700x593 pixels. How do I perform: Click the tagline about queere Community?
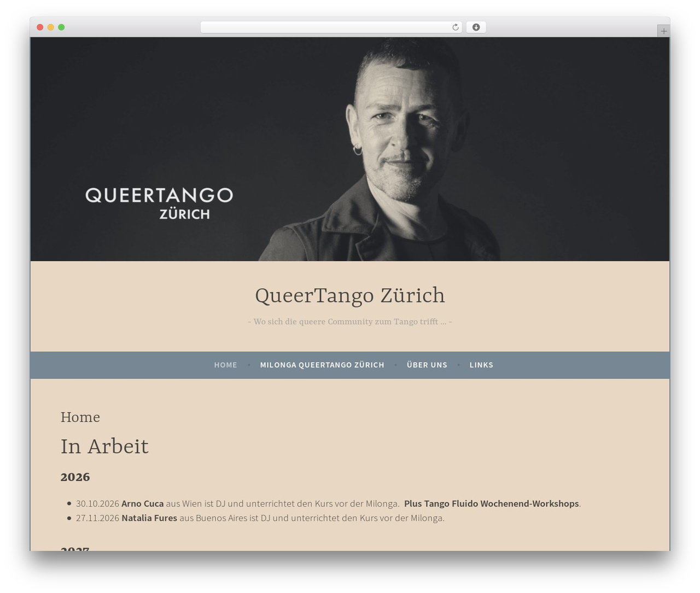coord(350,322)
